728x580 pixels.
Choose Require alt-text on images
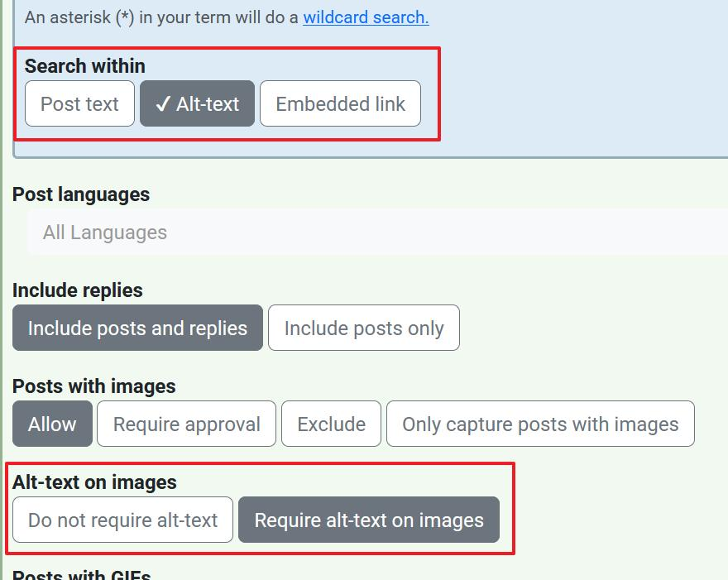pos(368,520)
